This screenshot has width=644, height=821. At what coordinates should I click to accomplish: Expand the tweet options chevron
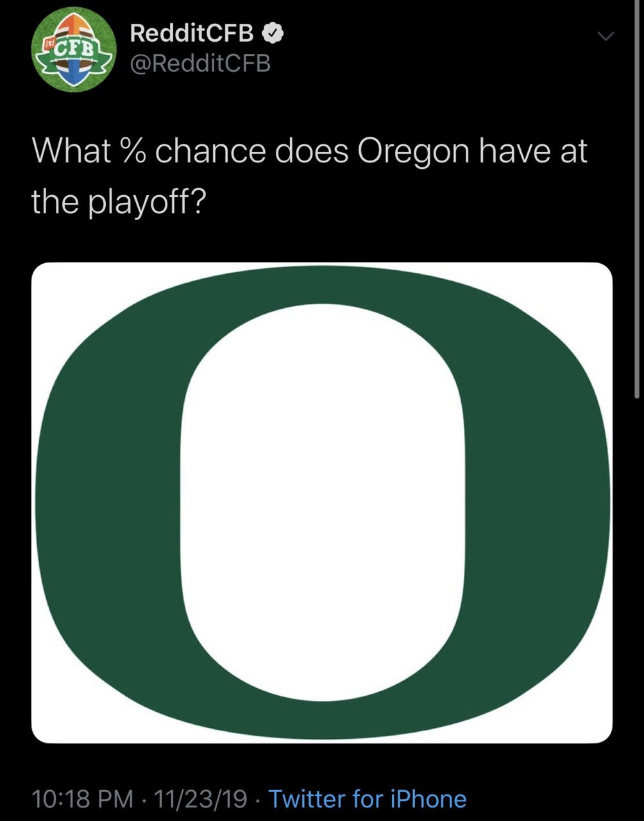(x=606, y=37)
